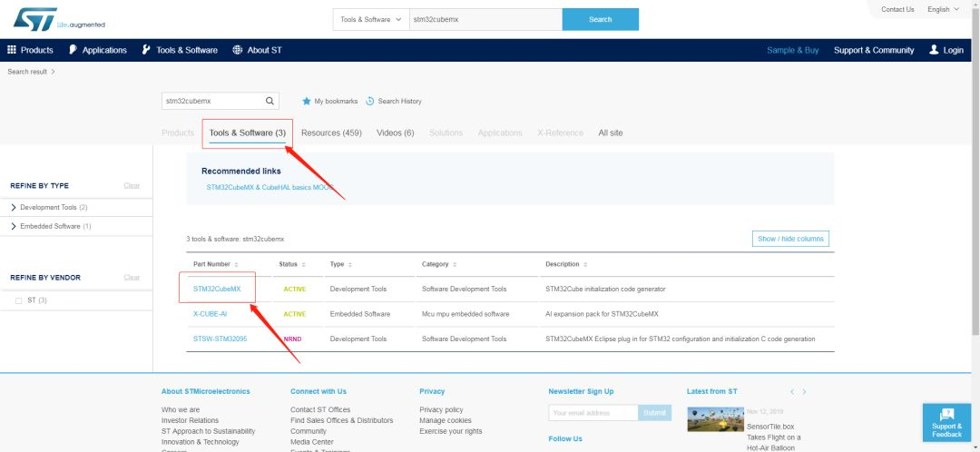
Task: Clear the Refine by Type filter
Action: [132, 186]
